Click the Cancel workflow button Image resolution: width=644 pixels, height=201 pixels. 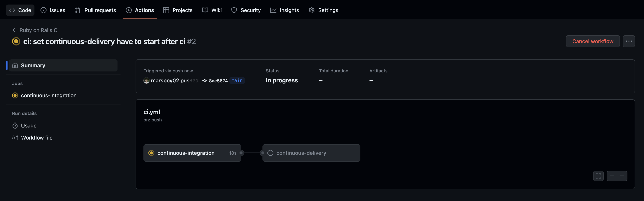[593, 41]
